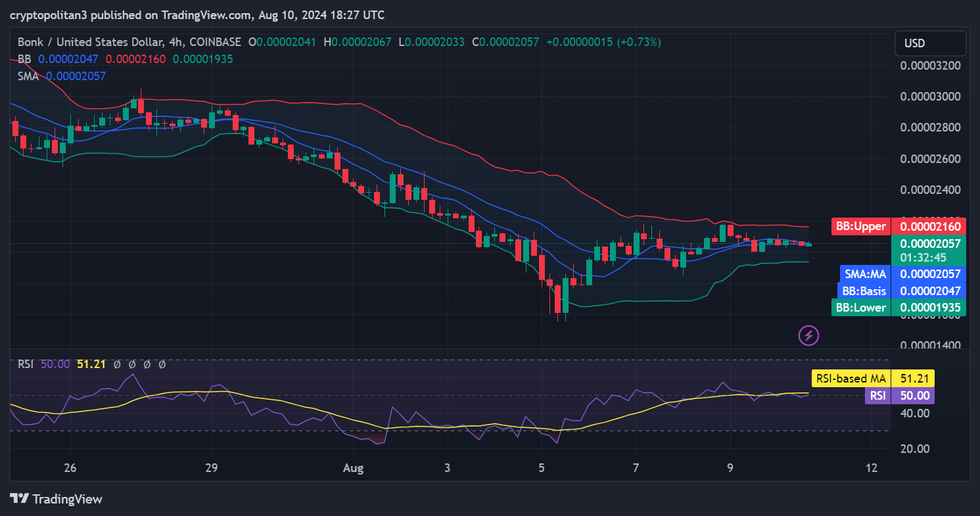Screen dimensions: 980x516
Task: Click the 40.00 RSI axis label
Action: coord(915,413)
